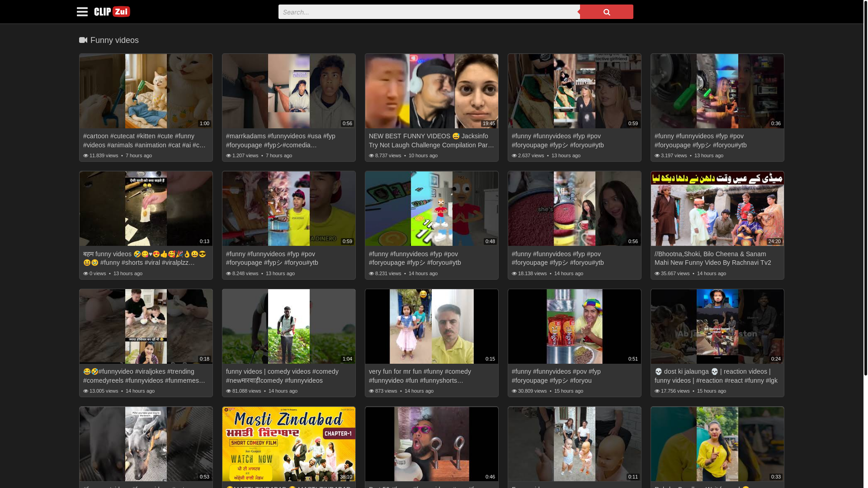Viewport: 868px width, 488px height.
Task: Open dost ki jalaunga reaction videos title
Action: coord(717,376)
